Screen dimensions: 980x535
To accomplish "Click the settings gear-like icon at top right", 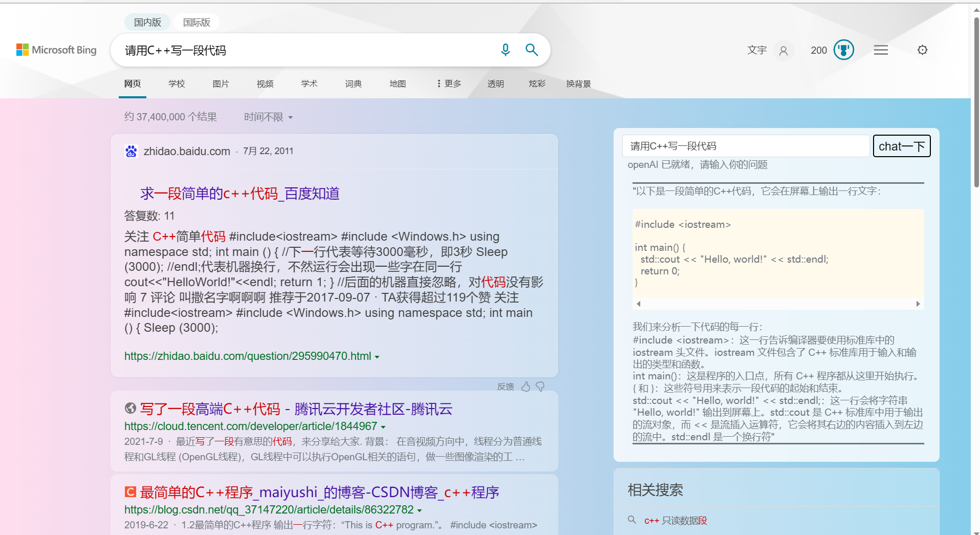I will click(922, 50).
